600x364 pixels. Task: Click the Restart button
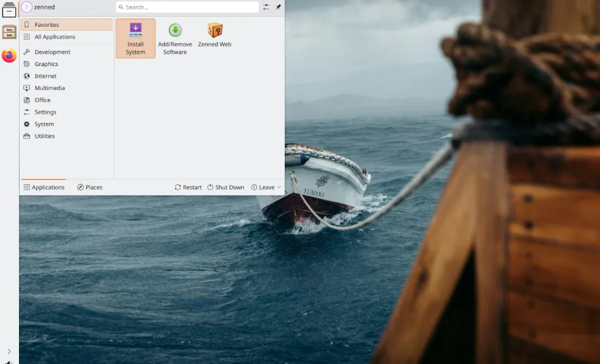point(187,187)
